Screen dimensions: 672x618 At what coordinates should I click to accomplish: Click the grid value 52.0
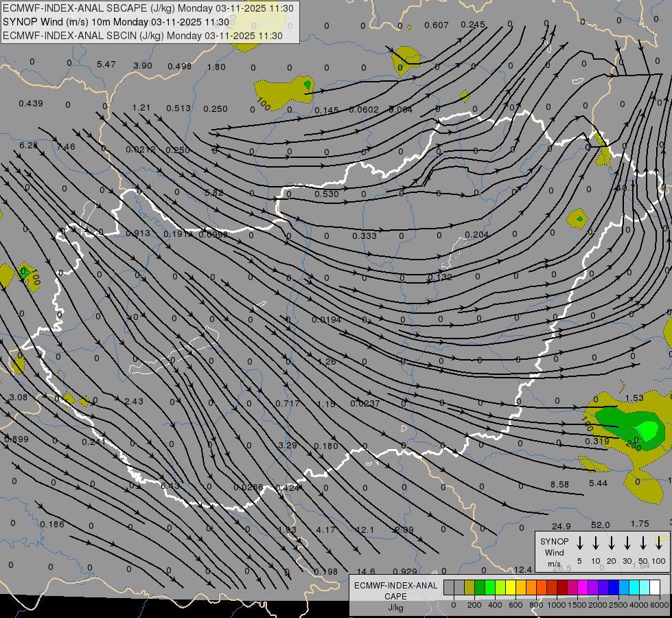[x=600, y=525]
